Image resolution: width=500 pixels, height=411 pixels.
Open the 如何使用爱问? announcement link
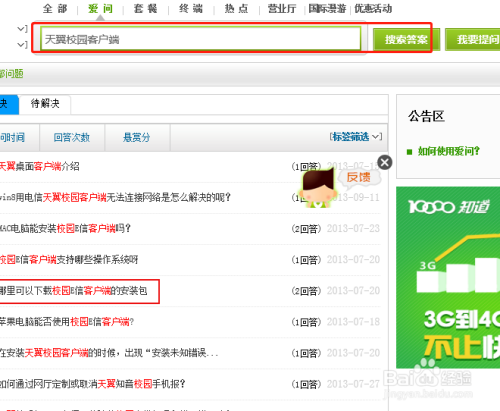tap(449, 151)
